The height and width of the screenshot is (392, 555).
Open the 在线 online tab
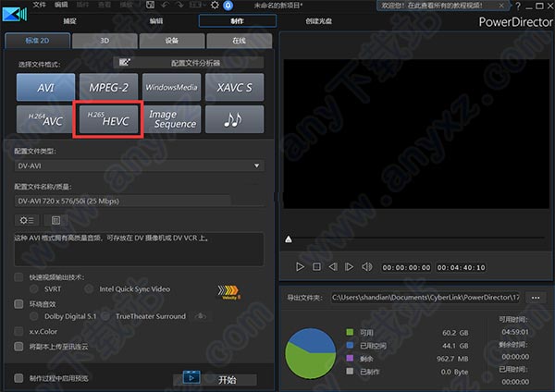pos(239,41)
